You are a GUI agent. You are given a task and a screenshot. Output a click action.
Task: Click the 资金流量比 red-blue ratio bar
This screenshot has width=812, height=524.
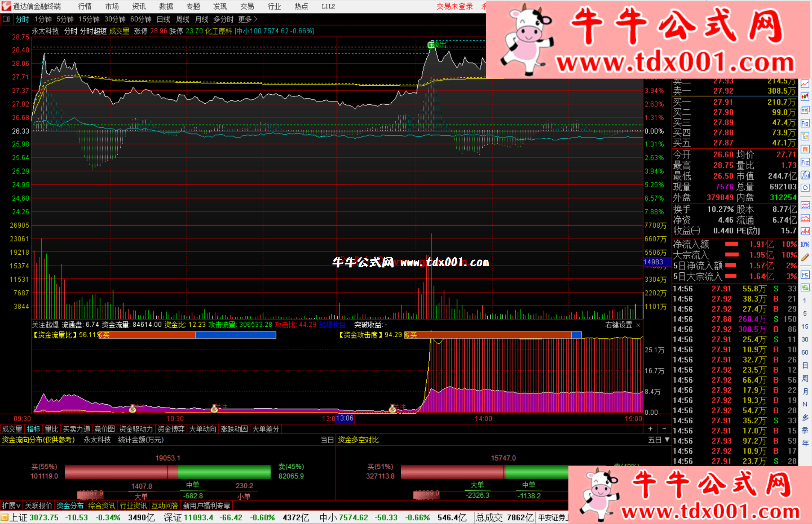click(x=188, y=335)
